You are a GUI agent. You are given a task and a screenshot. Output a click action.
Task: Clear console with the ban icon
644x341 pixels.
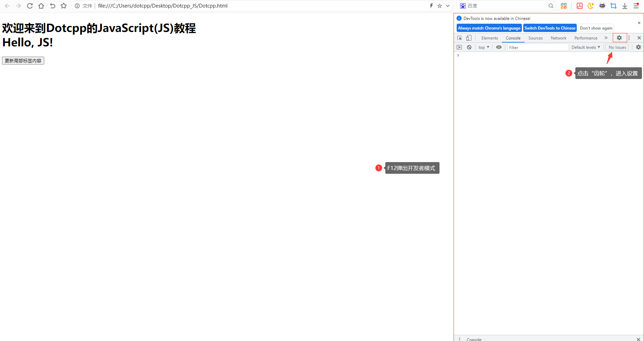[x=469, y=47]
